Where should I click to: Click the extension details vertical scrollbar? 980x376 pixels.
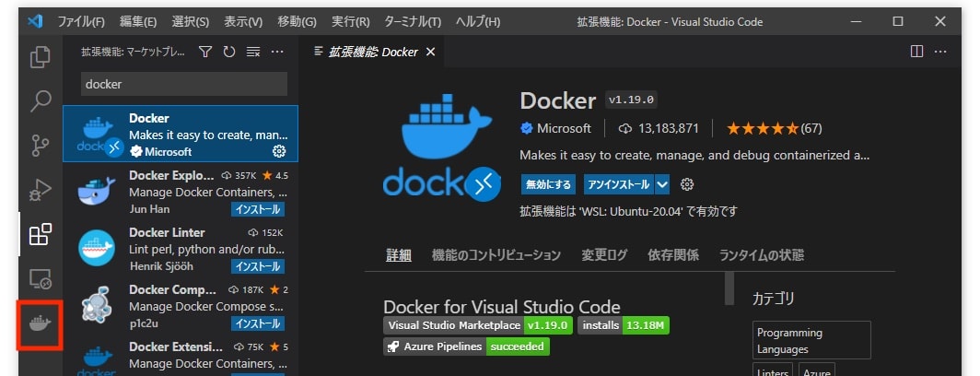point(729,288)
